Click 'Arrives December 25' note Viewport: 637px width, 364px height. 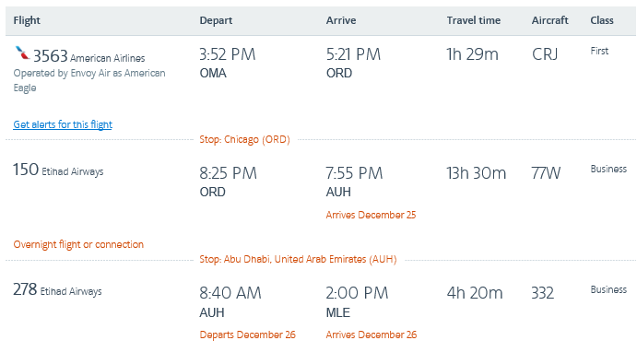coord(371,215)
